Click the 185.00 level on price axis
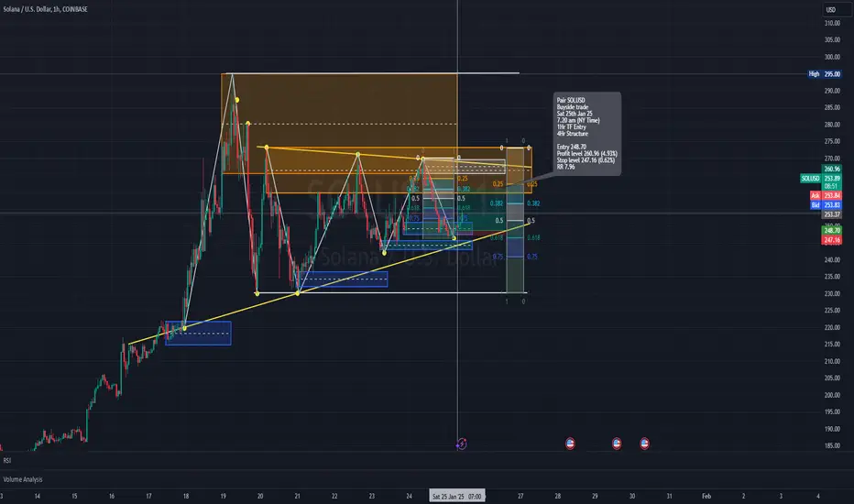The height and width of the screenshot is (504, 854). pos(832,445)
